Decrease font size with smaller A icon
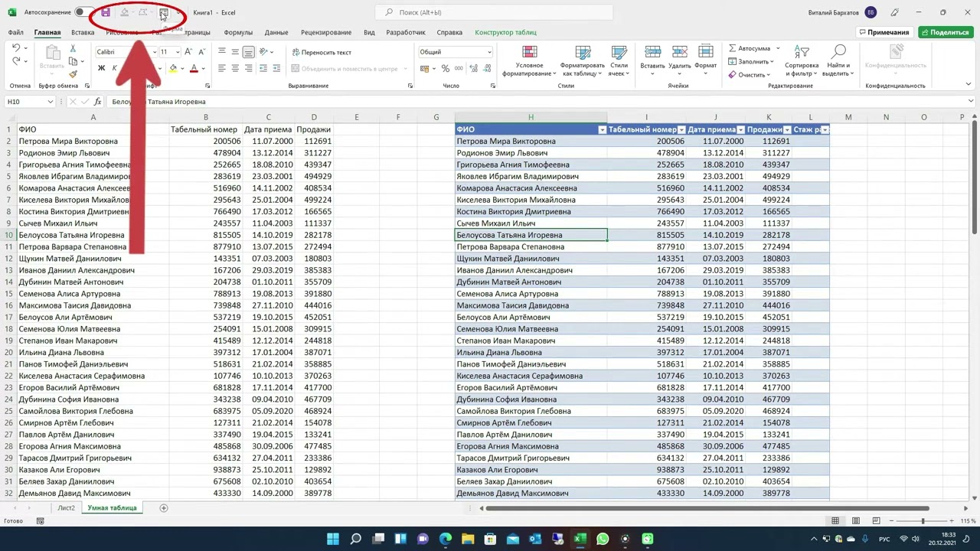This screenshot has width=980, height=551. (202, 51)
